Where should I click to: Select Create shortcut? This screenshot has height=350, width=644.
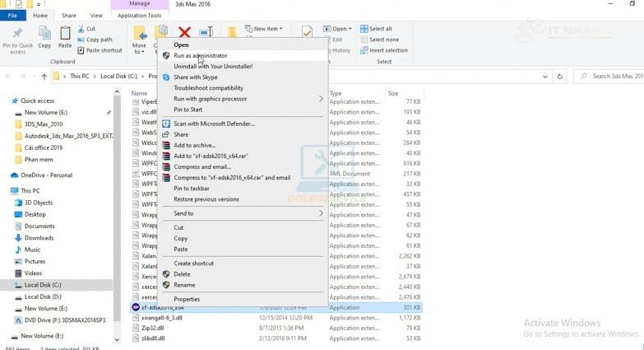(x=243, y=264)
